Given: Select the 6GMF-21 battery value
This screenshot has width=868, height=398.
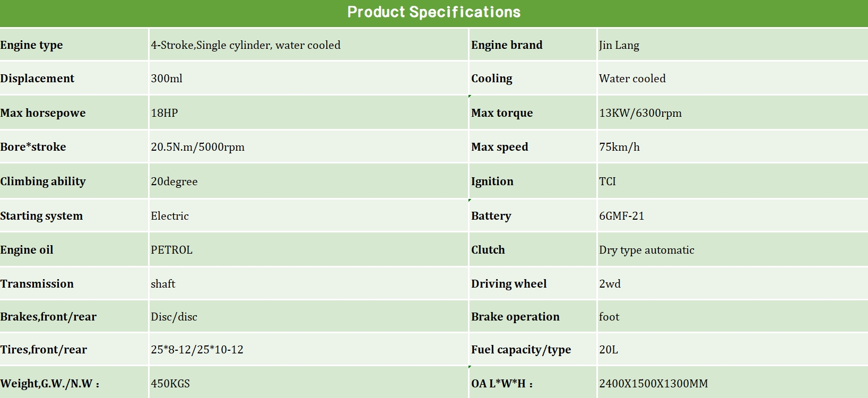Looking at the screenshot, I should click(x=621, y=216).
